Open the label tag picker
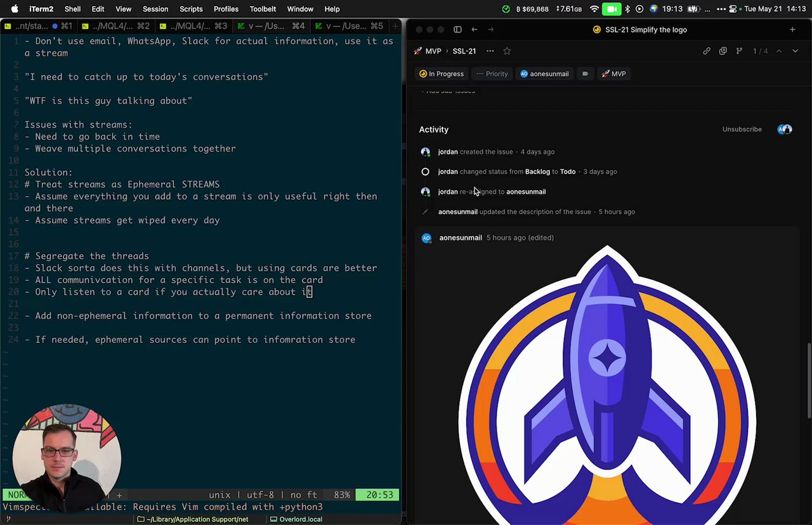 [585, 74]
